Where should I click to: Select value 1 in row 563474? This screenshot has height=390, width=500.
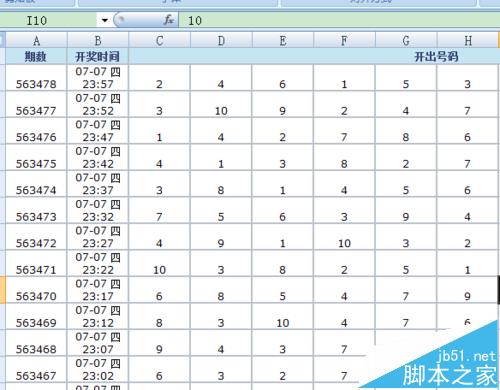coord(283,184)
